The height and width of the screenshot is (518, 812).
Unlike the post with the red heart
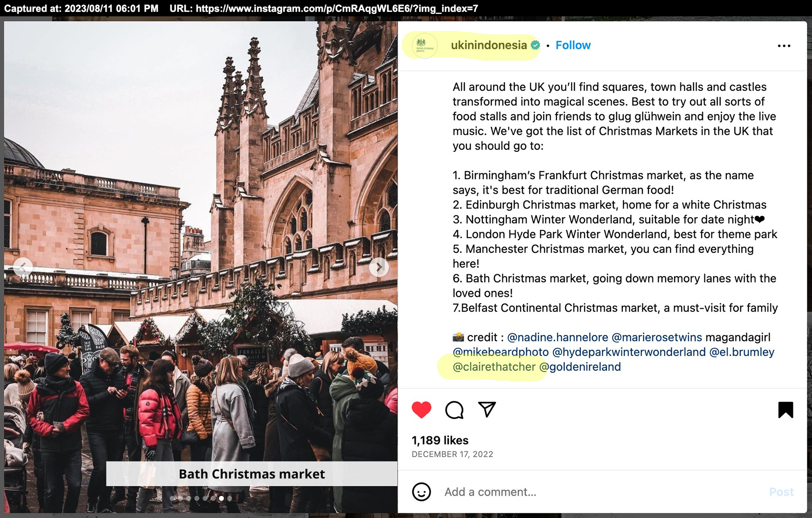[421, 409]
